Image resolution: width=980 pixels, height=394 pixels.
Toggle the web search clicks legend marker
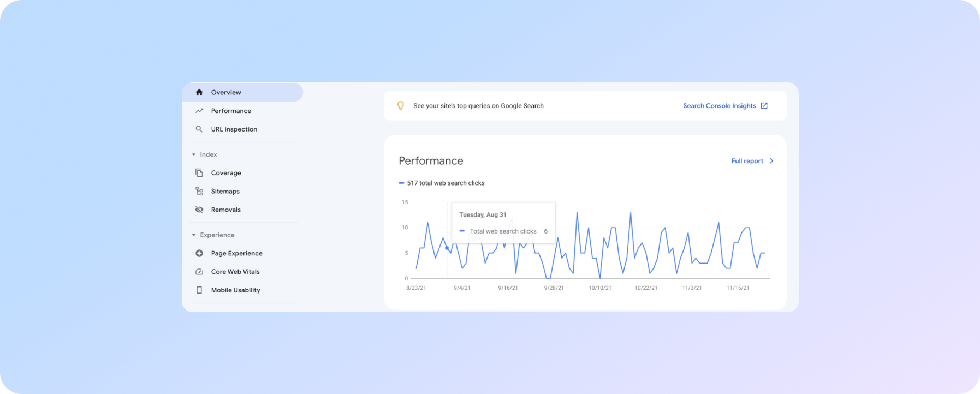point(401,183)
